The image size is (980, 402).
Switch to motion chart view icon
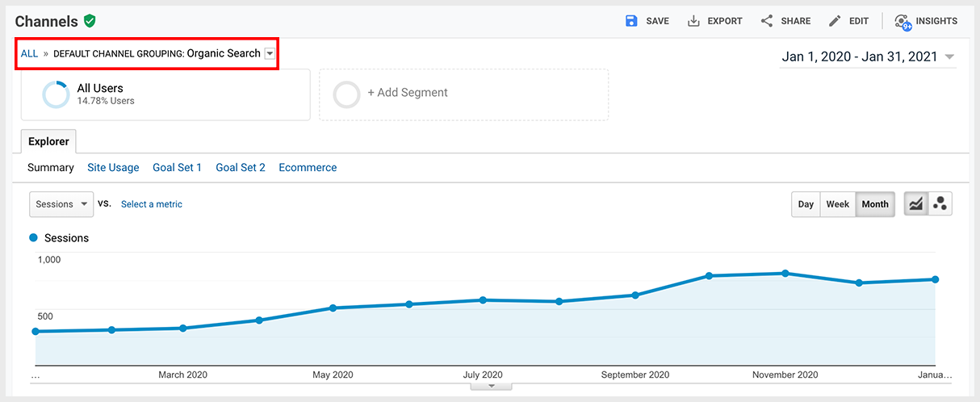click(940, 204)
